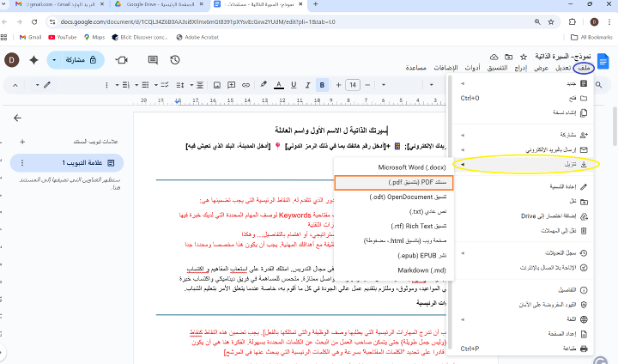The width and height of the screenshot is (618, 364).
Task: Download as Microsoft Word (.docx)
Action: [x=394, y=167]
